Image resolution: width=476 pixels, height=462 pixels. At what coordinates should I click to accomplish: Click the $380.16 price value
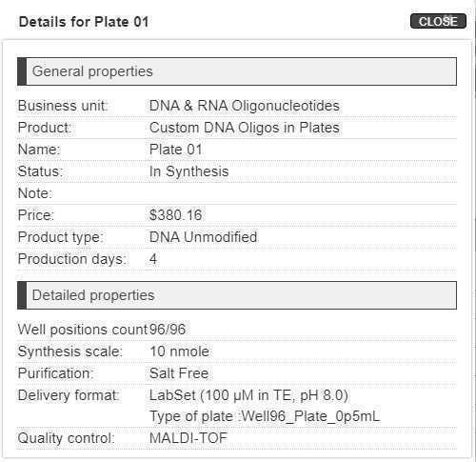[175, 215]
